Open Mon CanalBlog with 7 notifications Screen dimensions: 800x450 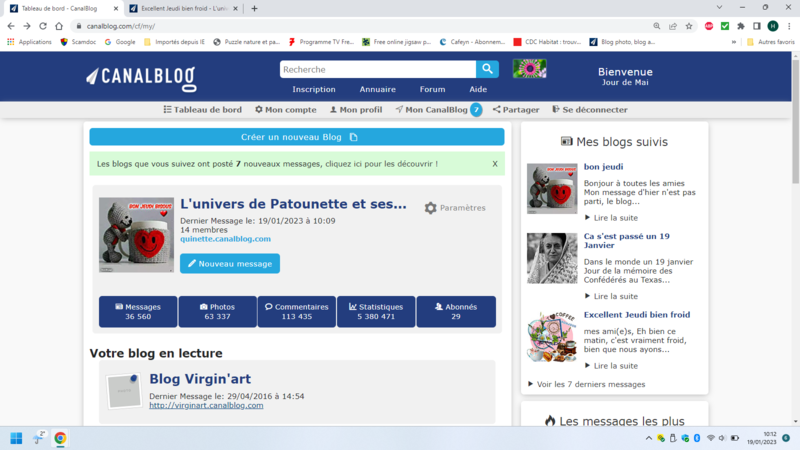(438, 110)
